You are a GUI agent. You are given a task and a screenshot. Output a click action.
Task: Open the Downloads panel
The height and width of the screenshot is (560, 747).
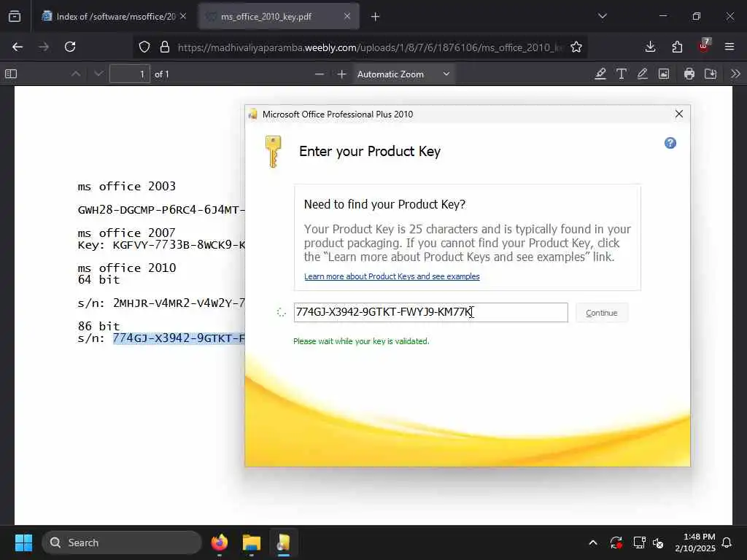(650, 47)
